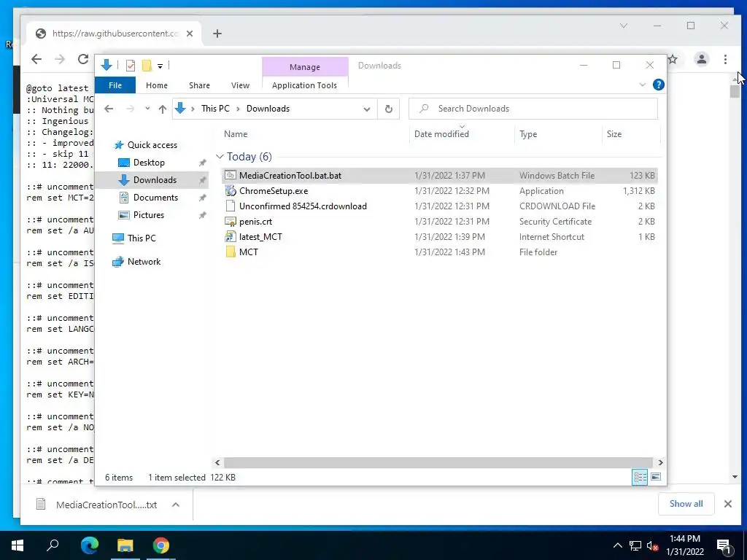Switch to the Home ribbon tab
Viewport: 747px width, 560px height.
157,85
